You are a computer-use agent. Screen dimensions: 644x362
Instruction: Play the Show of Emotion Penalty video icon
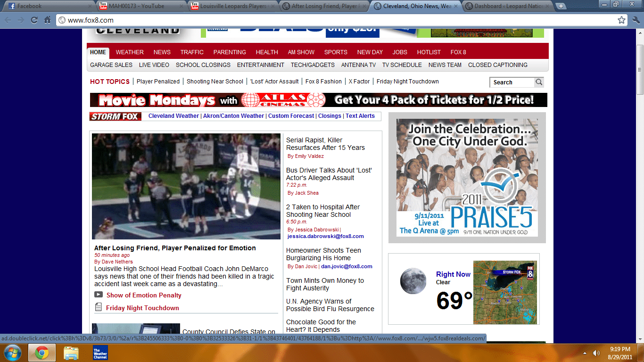[x=99, y=295]
